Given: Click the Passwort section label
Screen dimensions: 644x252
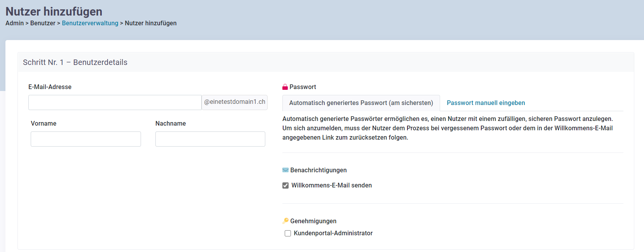Looking at the screenshot, I should 303,87.
